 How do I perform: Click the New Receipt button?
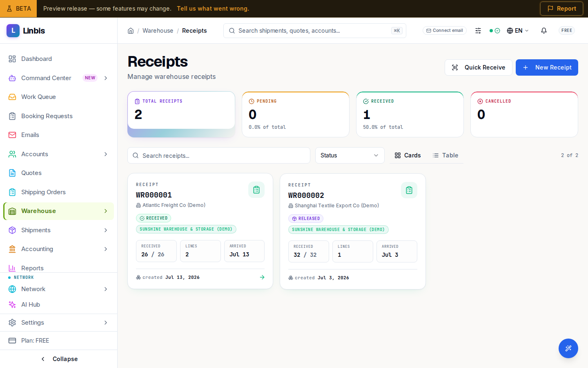pyautogui.click(x=547, y=67)
